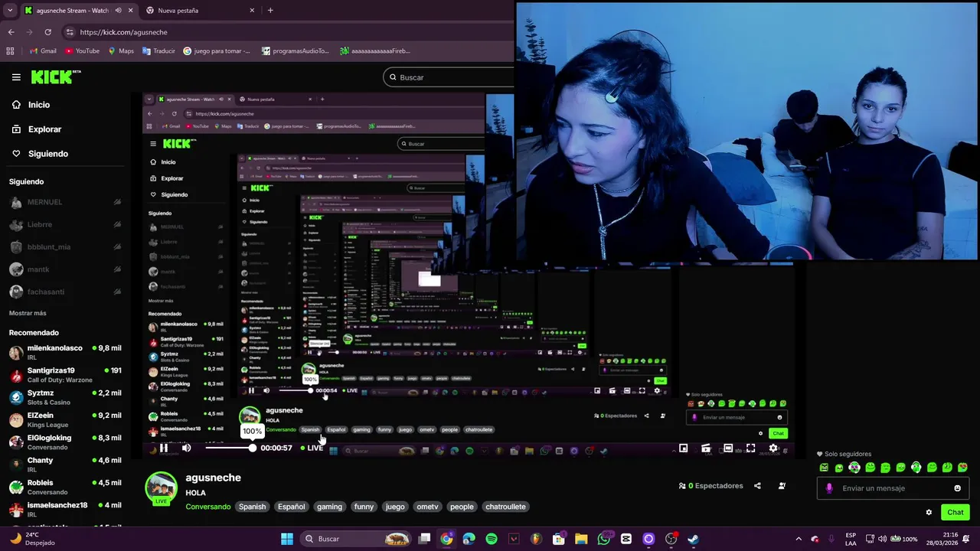
Task: Select the juego tag
Action: tap(395, 507)
